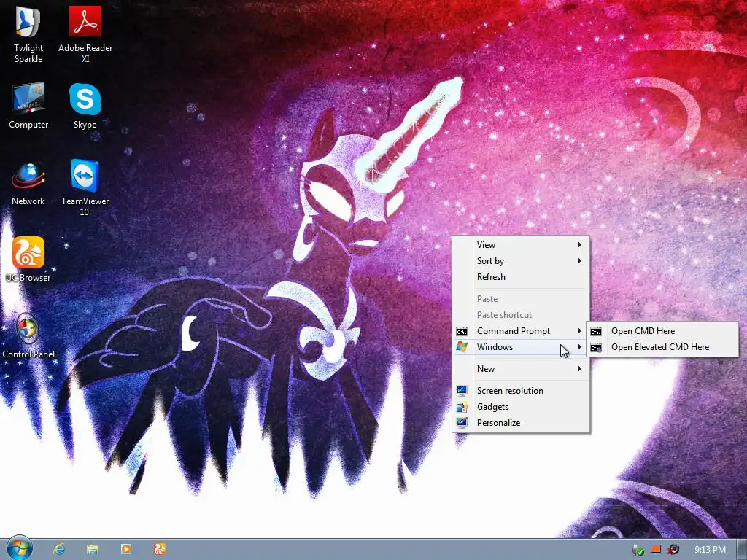747x560 pixels.
Task: Open Windows Media Player taskbar icon
Action: (125, 549)
